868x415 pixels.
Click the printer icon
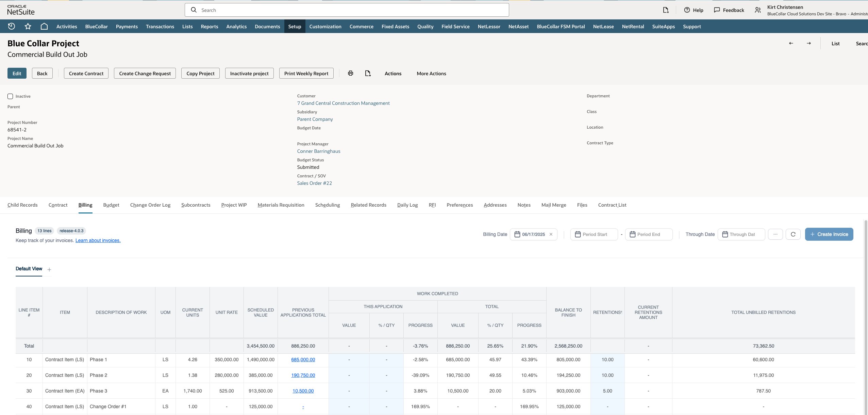point(351,73)
